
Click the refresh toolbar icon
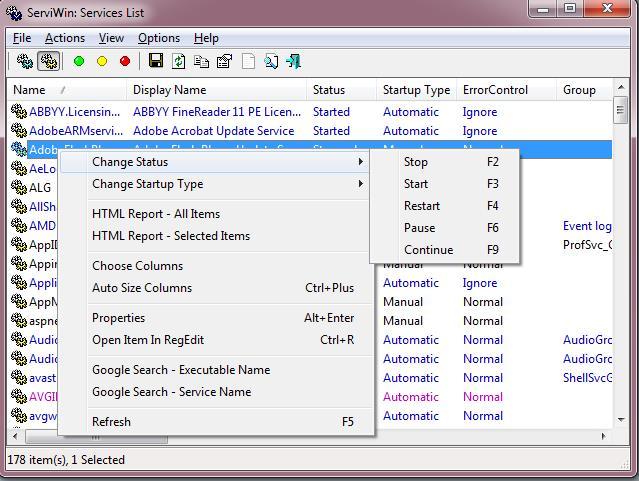[x=178, y=62]
